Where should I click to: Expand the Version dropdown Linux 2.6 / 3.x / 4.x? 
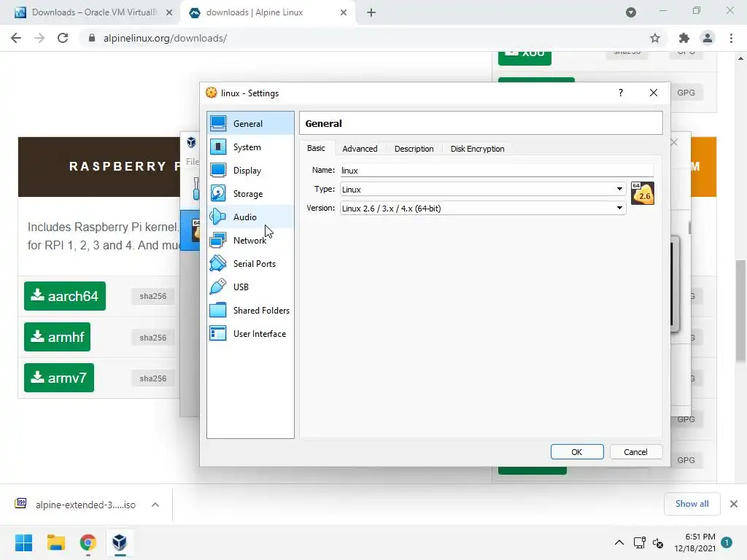483,208
